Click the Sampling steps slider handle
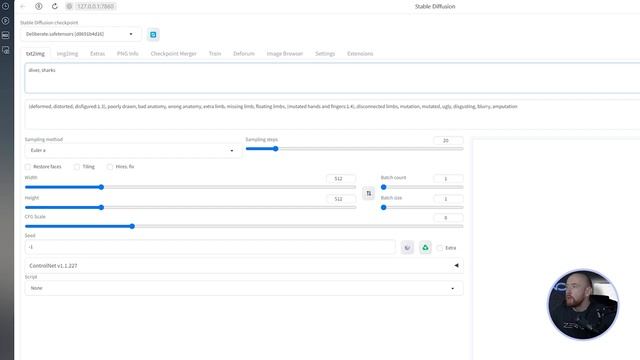 pyautogui.click(x=276, y=149)
